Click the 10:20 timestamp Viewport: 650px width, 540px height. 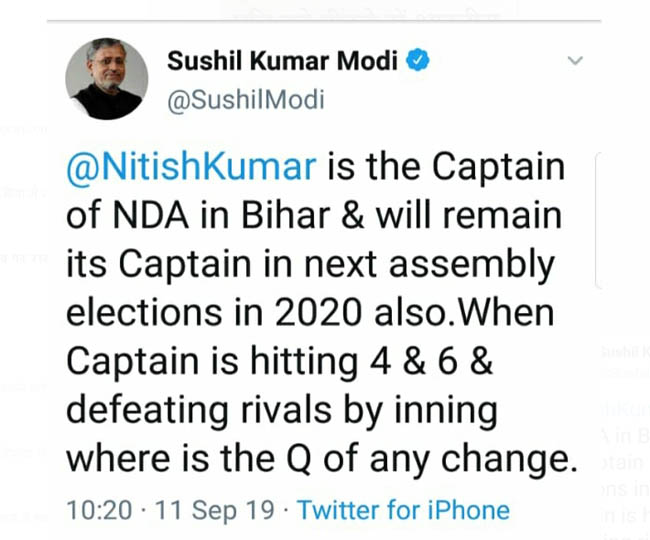(99, 510)
